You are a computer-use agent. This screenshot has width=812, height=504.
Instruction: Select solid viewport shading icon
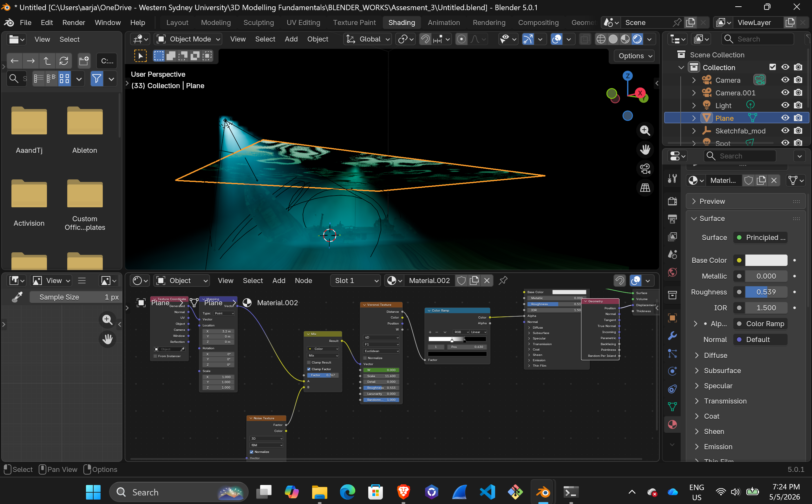tap(612, 39)
